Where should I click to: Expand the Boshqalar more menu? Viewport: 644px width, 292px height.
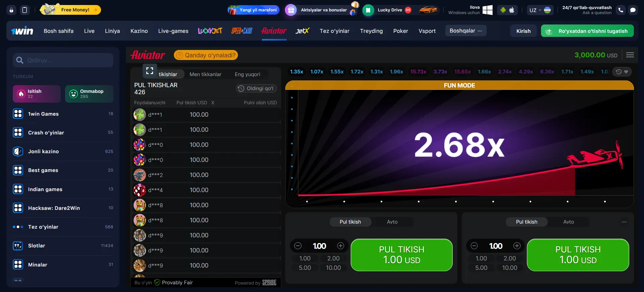465,31
